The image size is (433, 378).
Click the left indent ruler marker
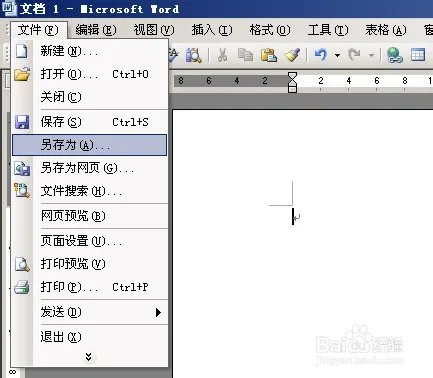[292, 89]
